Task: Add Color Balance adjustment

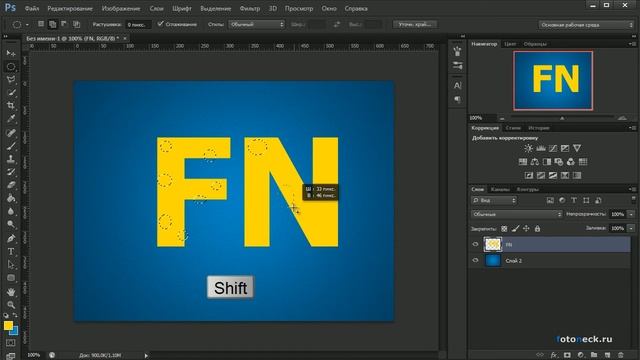Action: click(x=535, y=162)
